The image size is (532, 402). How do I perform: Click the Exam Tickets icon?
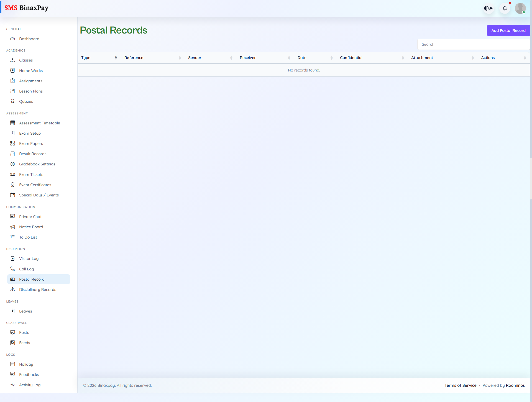(13, 174)
